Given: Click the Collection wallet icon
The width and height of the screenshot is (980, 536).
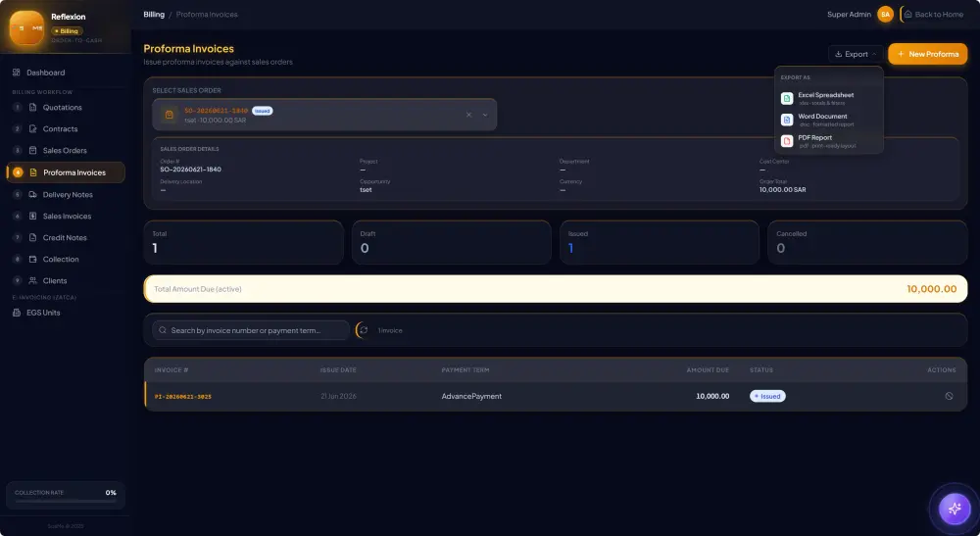Looking at the screenshot, I should [x=33, y=260].
